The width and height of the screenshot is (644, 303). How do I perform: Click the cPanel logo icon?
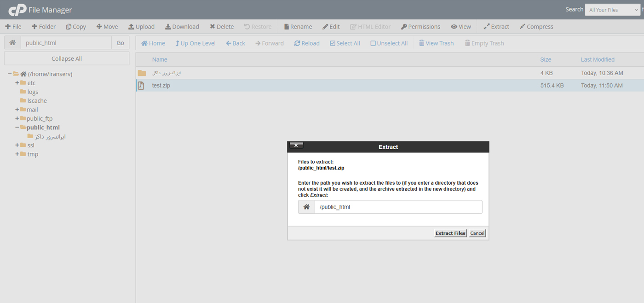point(17,10)
